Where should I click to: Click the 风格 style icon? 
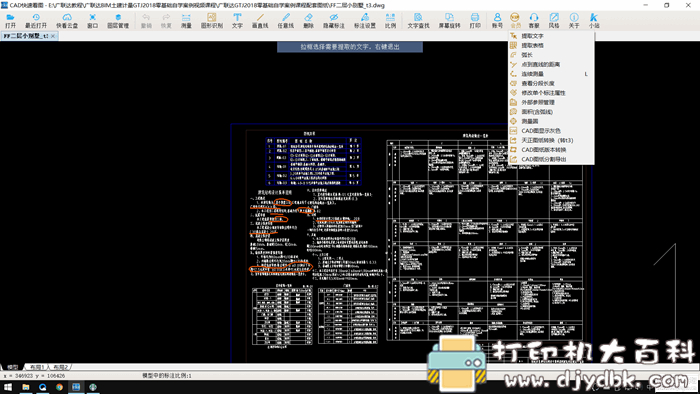pos(554,21)
